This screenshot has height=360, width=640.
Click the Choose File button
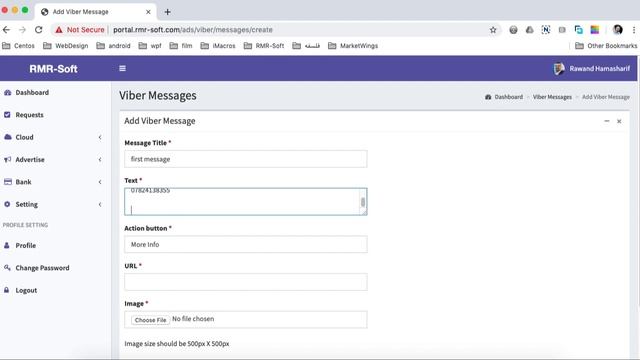(x=150, y=320)
